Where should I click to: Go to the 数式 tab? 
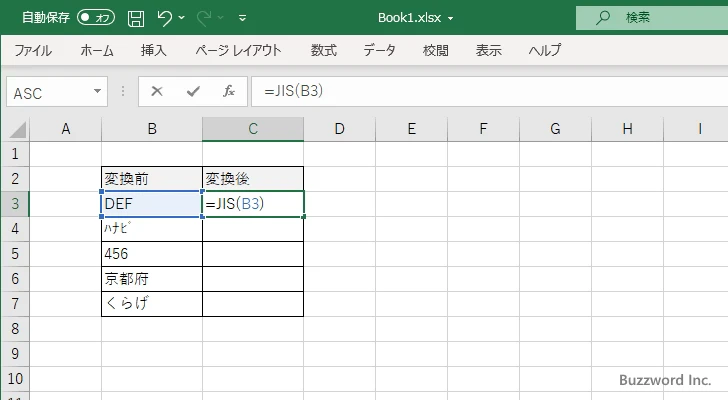(324, 50)
